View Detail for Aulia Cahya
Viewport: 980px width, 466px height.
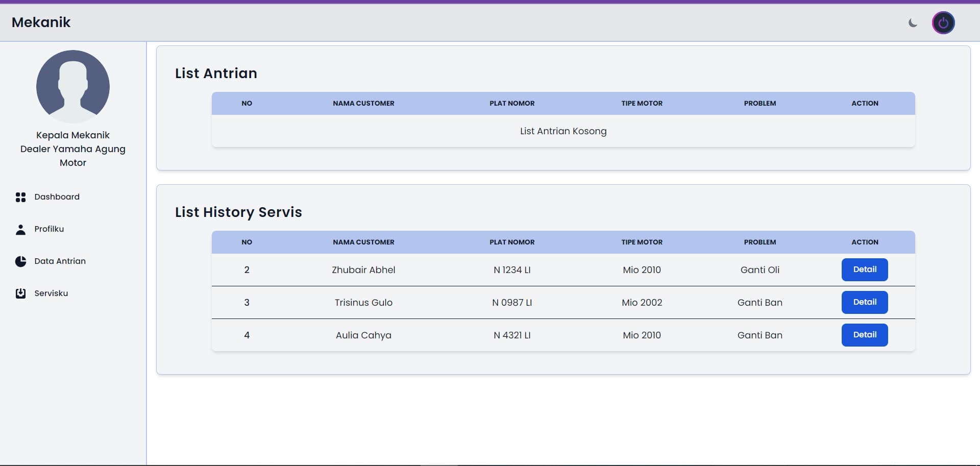click(865, 335)
